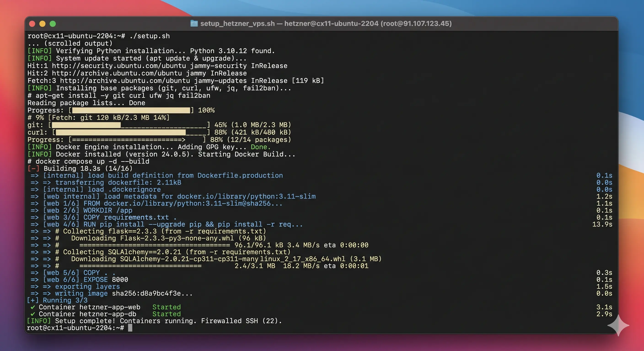Click the 'Downloading SQLAlchemy-2.0.21-cp311' wheel line

coord(206,259)
